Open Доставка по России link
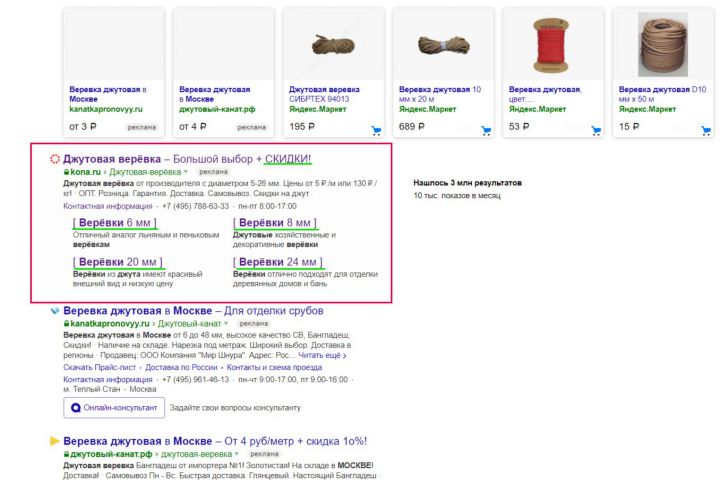 coord(181,367)
